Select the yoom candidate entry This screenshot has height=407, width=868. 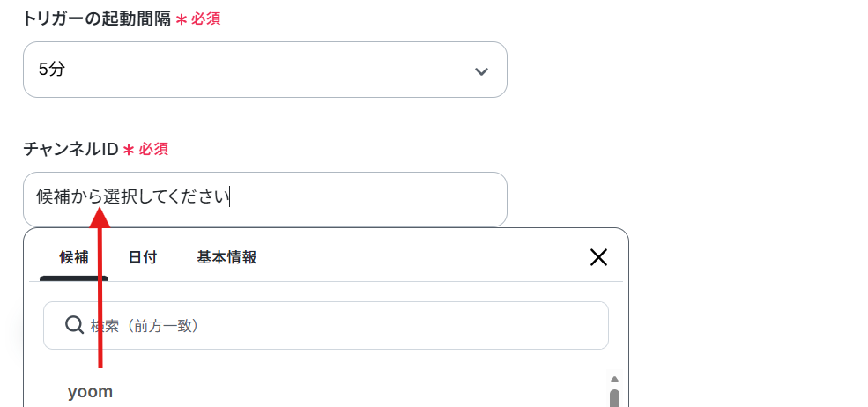90,392
